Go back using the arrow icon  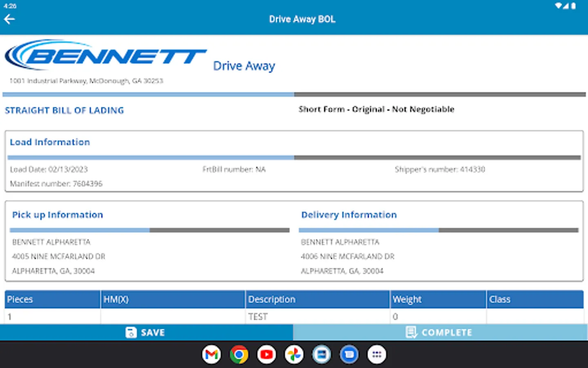tap(9, 19)
